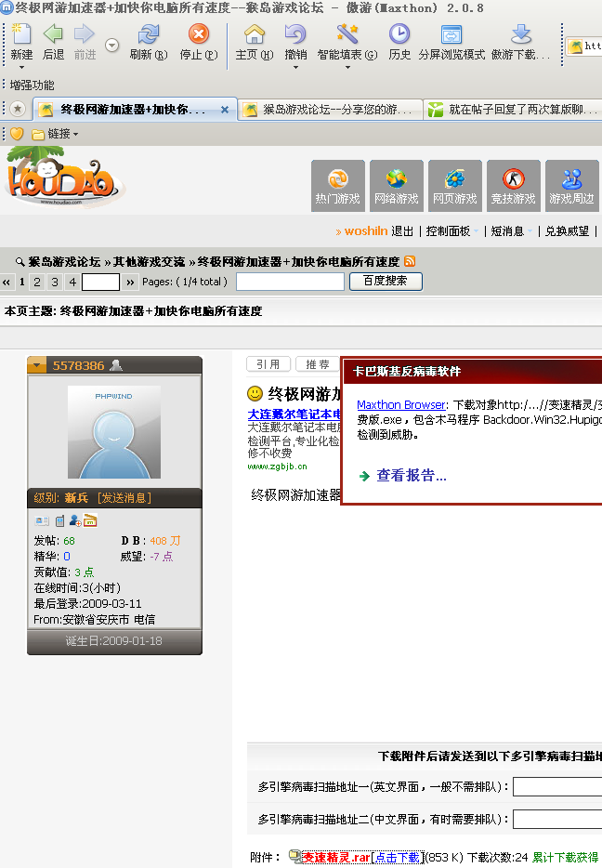The height and width of the screenshot is (868, 602).
Task: Click the forward 前进 arrow
Action: [x=85, y=35]
